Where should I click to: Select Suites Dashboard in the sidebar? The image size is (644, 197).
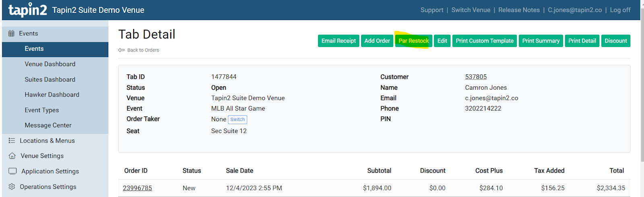point(50,80)
